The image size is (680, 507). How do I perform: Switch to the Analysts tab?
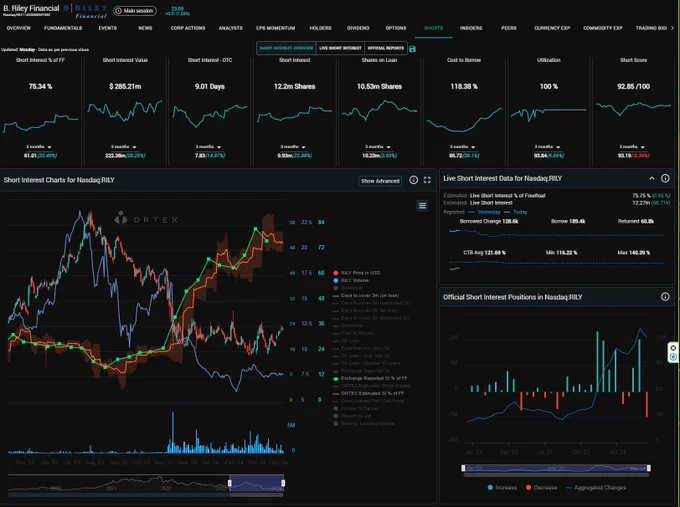pos(231,28)
